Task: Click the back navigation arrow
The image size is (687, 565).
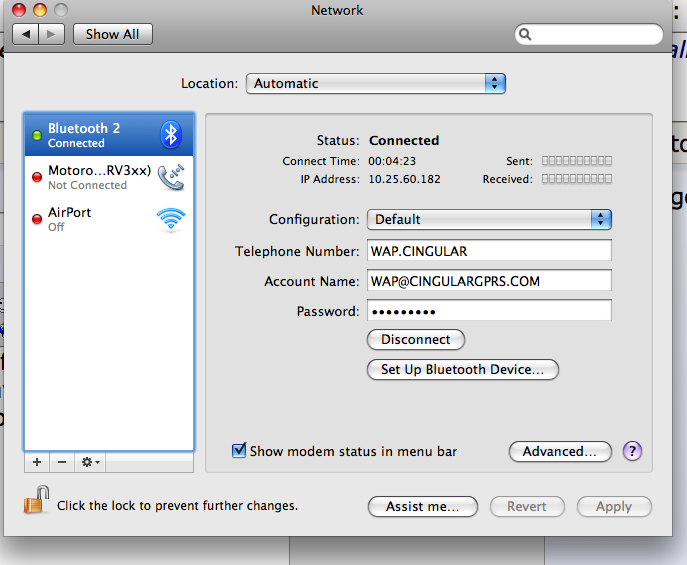Action: (25, 34)
